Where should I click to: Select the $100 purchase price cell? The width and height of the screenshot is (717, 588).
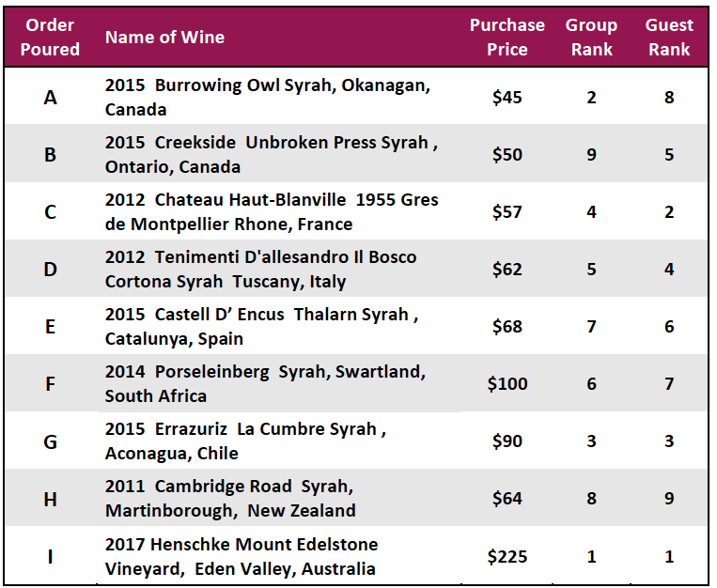click(507, 383)
